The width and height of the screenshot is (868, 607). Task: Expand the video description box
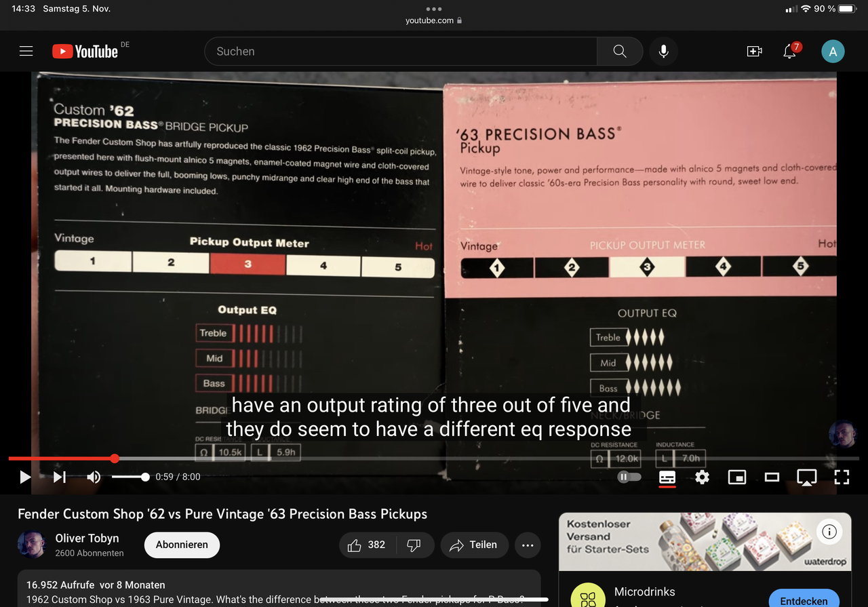[279, 588]
